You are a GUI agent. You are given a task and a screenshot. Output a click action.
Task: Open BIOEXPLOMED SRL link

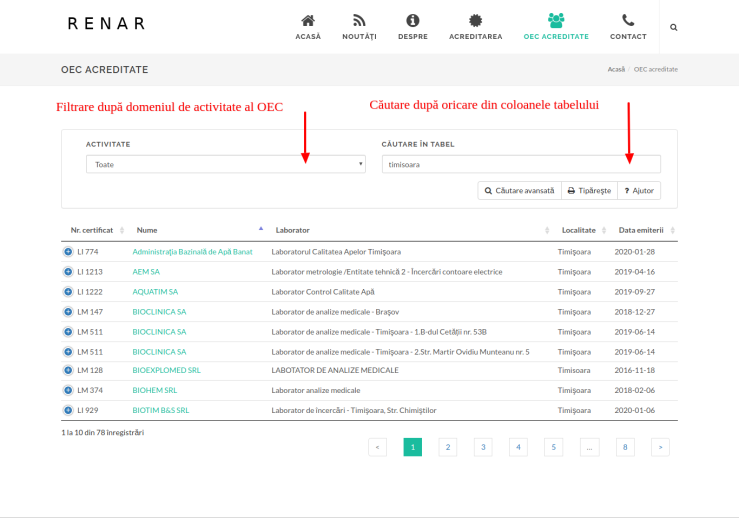(x=166, y=370)
